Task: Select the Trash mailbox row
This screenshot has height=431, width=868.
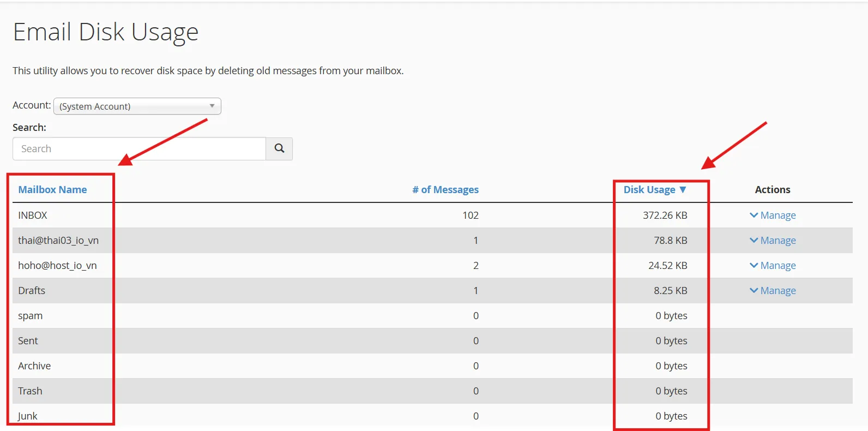Action: pyautogui.click(x=30, y=391)
